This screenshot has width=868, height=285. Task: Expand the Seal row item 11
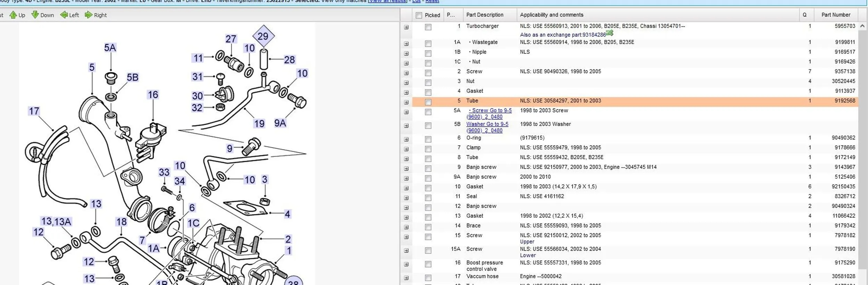point(406,198)
